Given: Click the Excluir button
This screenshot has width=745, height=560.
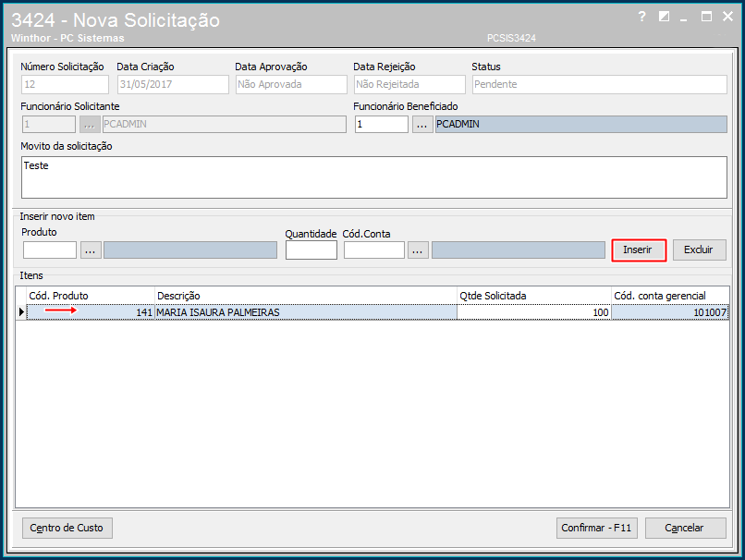Looking at the screenshot, I should coord(699,250).
